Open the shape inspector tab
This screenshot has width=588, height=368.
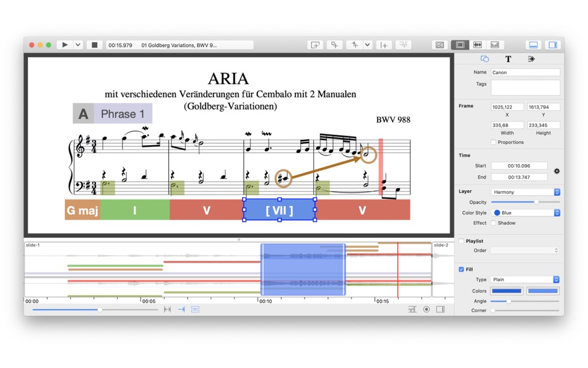pos(485,59)
